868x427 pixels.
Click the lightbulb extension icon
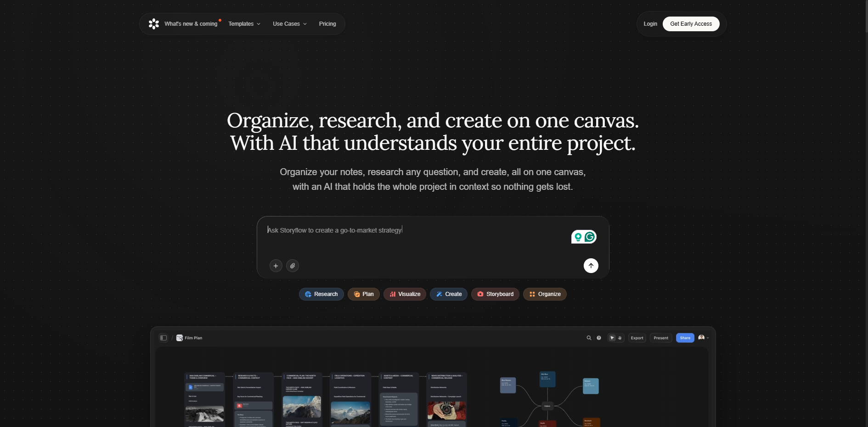coord(578,237)
